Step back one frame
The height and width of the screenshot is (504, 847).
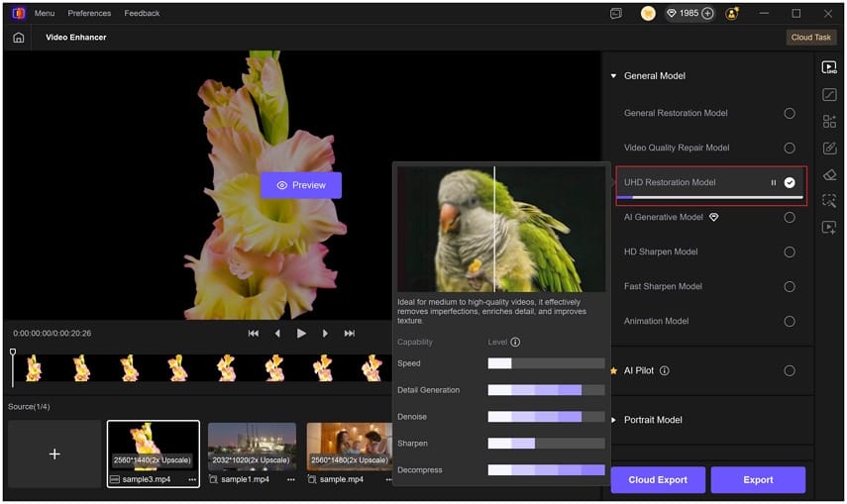point(277,334)
